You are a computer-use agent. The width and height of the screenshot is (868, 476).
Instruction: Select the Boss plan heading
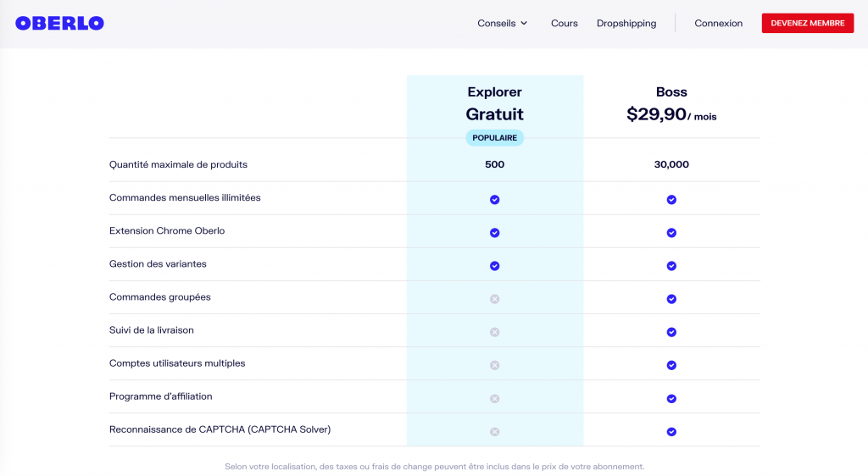pos(671,91)
